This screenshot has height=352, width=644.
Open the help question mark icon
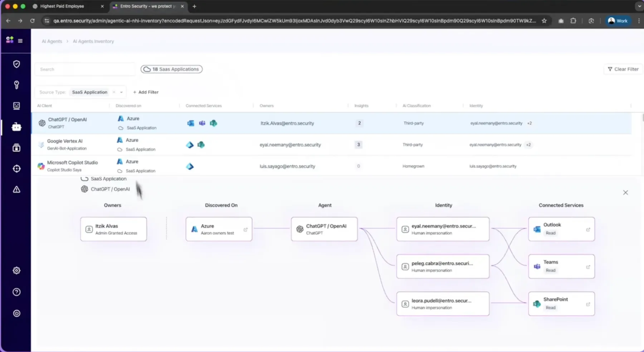[x=16, y=292]
